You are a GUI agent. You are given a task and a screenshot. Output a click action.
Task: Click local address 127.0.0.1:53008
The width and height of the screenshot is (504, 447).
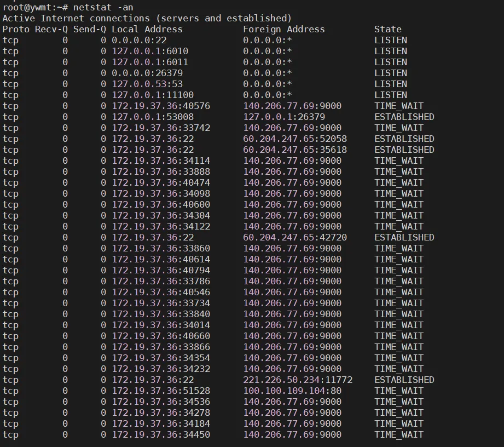pyautogui.click(x=153, y=117)
